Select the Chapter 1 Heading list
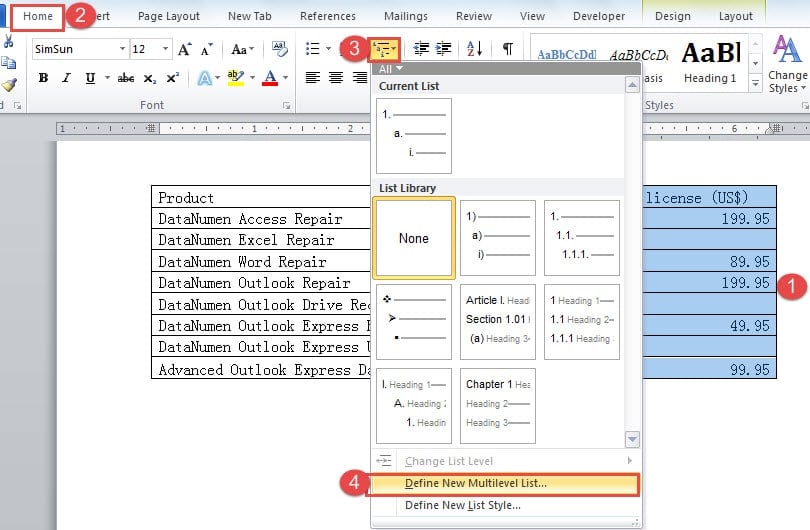Viewport: 810px width, 530px height. pyautogui.click(x=498, y=406)
